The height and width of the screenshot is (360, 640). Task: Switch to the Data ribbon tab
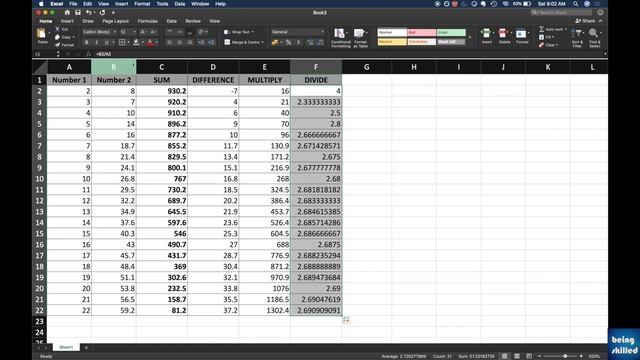(x=171, y=21)
